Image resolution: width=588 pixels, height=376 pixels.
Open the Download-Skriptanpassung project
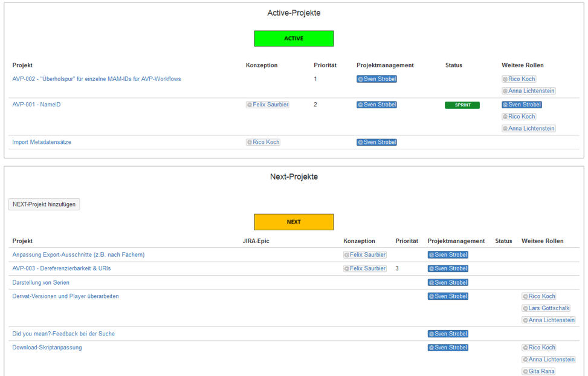coord(47,348)
